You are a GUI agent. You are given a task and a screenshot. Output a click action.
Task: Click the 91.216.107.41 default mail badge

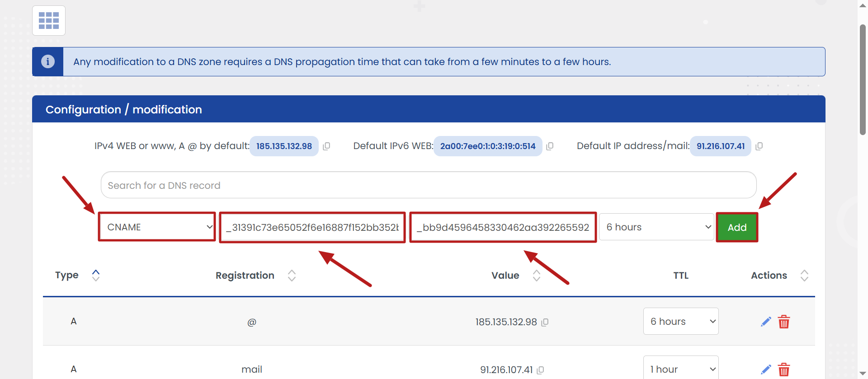point(721,146)
